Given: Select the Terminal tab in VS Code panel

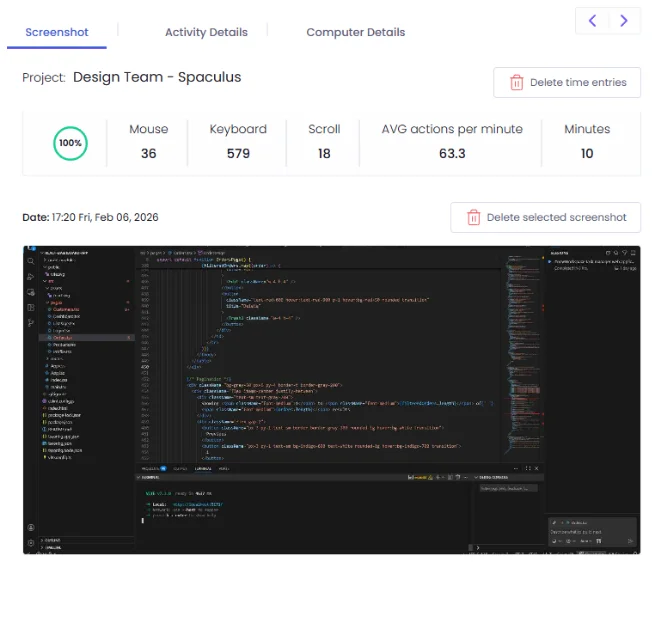Looking at the screenshot, I should click(203, 468).
